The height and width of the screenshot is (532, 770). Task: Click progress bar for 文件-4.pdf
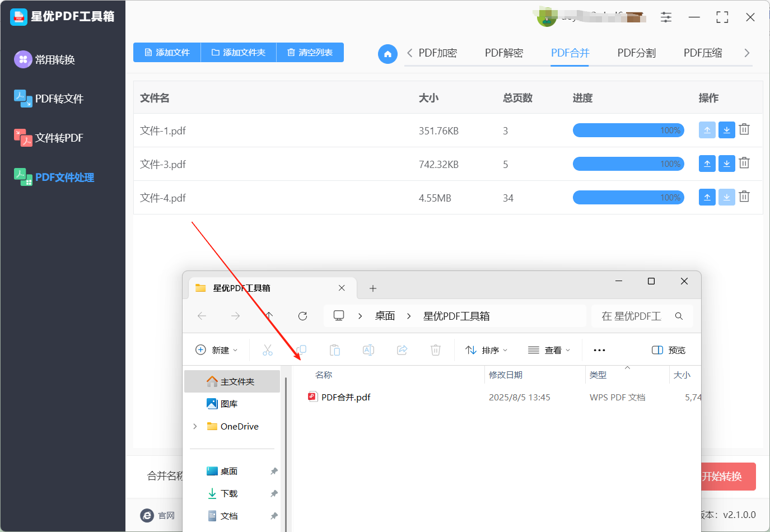pos(628,198)
